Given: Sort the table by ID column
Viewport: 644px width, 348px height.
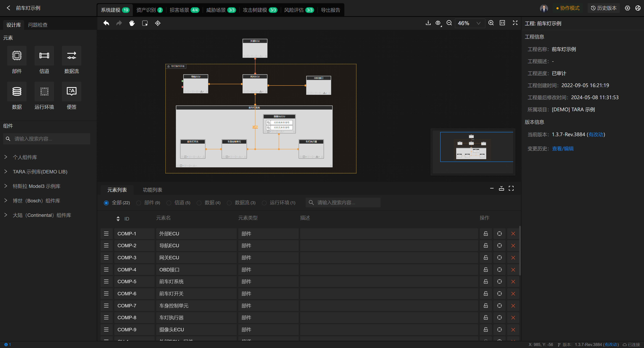Looking at the screenshot, I should tap(118, 219).
